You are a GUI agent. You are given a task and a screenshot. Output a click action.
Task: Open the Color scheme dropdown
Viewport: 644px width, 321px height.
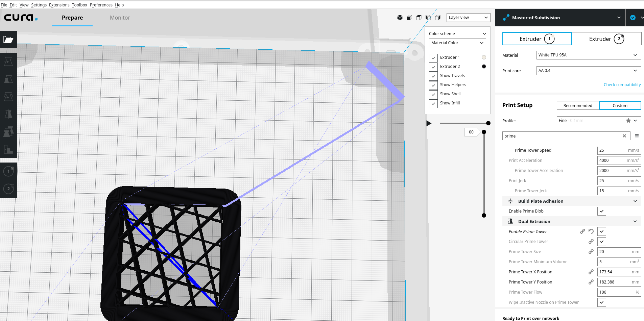457,33
